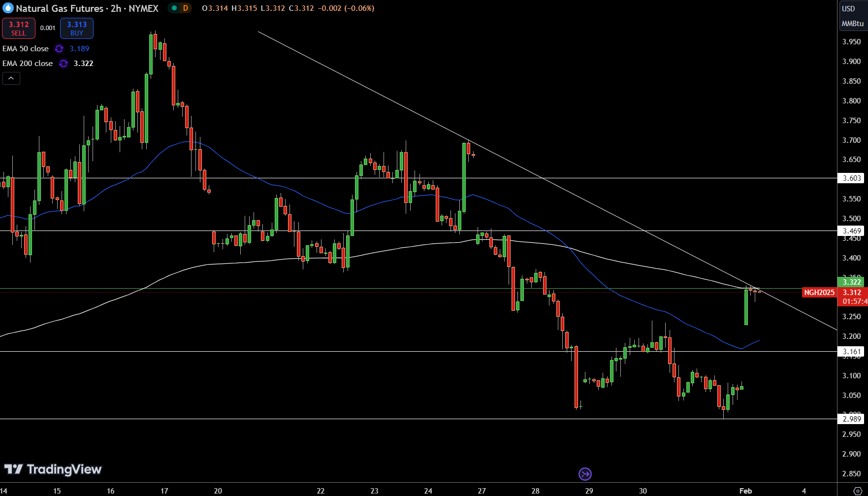Select the close value C3.312 in header
Viewport: 868px width, 496px height.
(x=301, y=8)
